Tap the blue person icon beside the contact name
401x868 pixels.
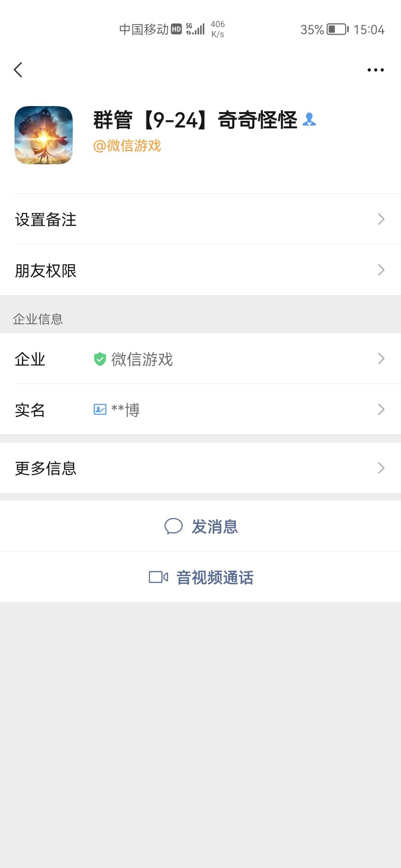pos(309,119)
